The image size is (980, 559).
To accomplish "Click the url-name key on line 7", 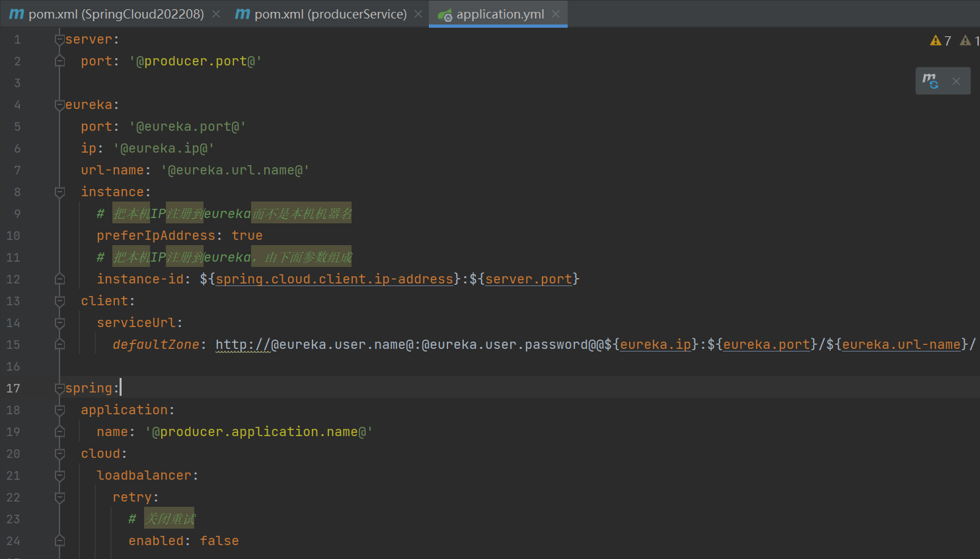I will click(112, 170).
